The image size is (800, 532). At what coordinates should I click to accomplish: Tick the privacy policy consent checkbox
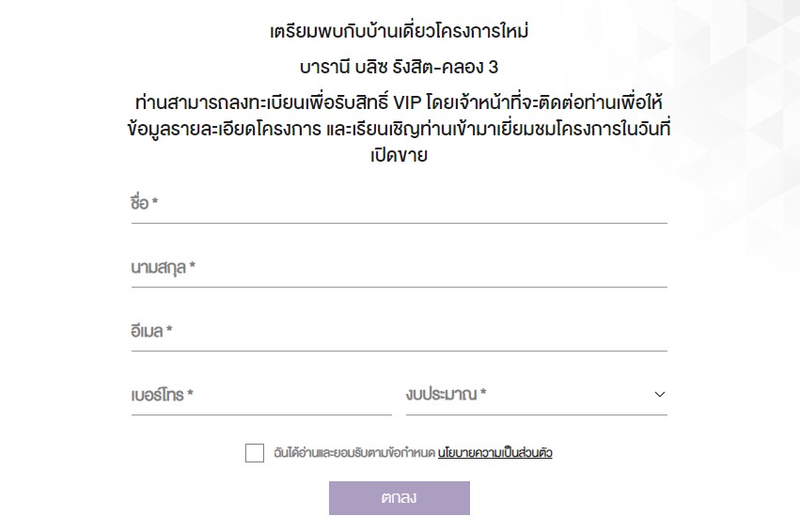255,453
